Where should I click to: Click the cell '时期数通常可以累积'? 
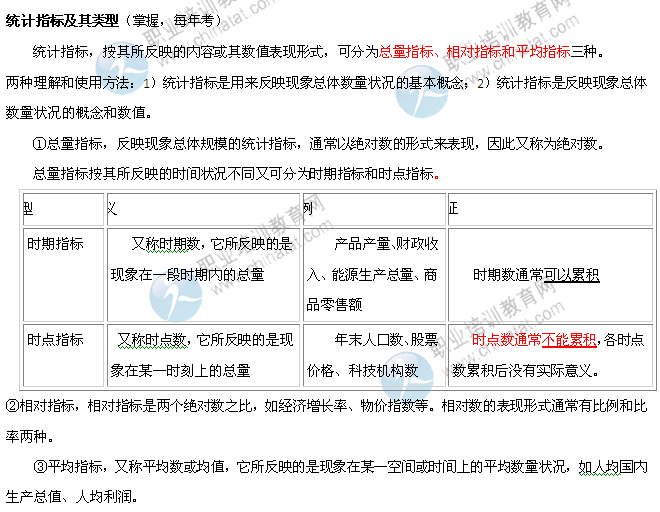tap(551, 275)
